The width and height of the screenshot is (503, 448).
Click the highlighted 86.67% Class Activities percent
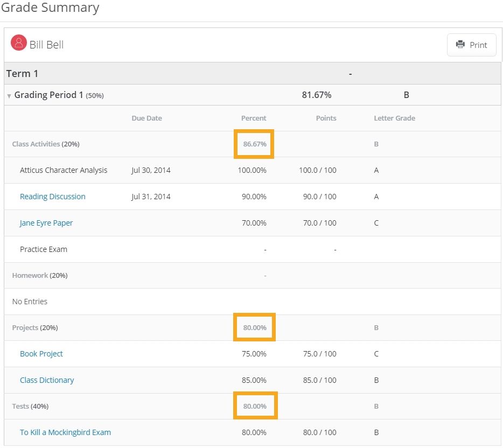(x=254, y=144)
